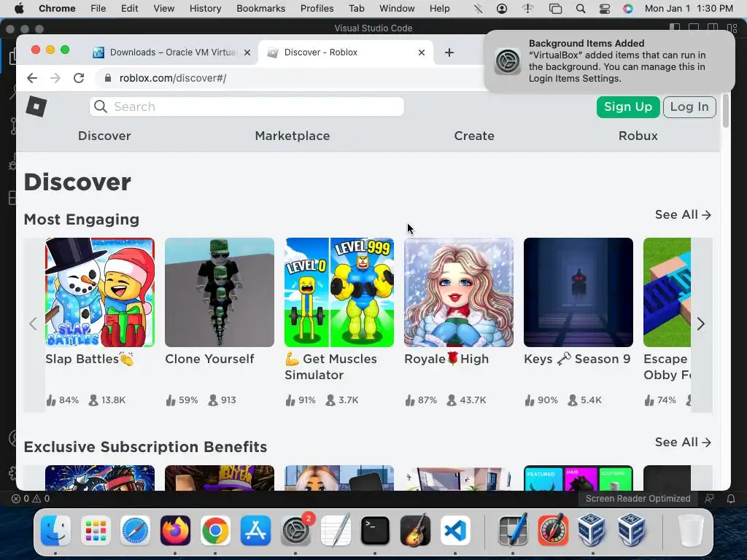Launch Firefox from the Dock
The height and width of the screenshot is (560, 747).
(175, 531)
